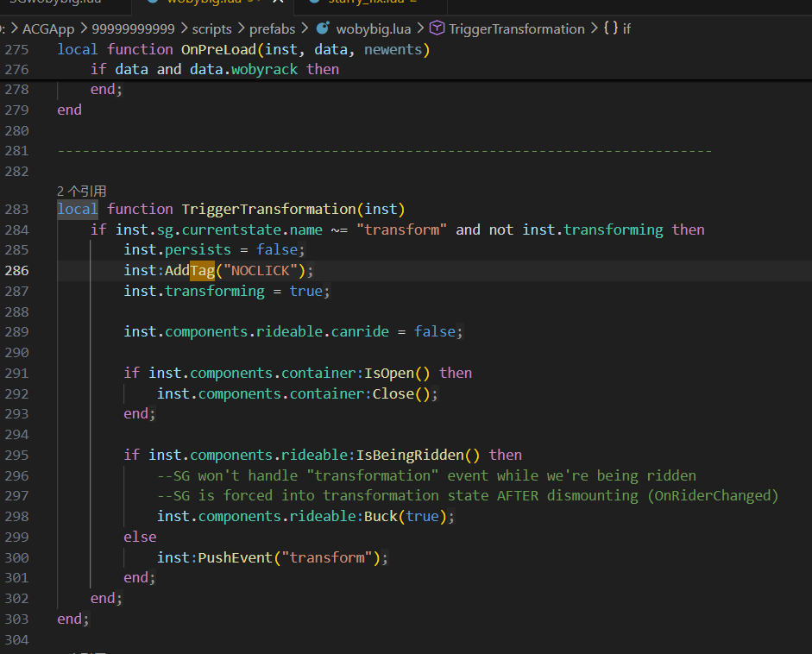Open the TriggerTransformation breadcrumb symbol list
Viewport: 812px width, 654px height.
[517, 28]
